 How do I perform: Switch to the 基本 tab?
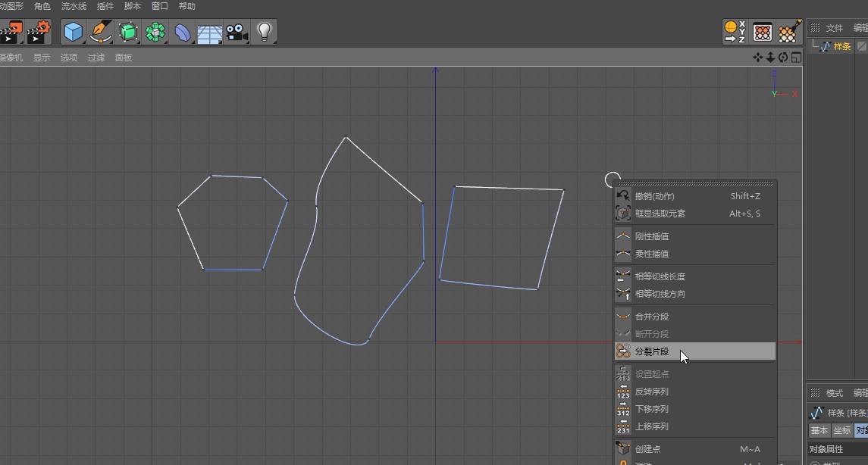819,430
